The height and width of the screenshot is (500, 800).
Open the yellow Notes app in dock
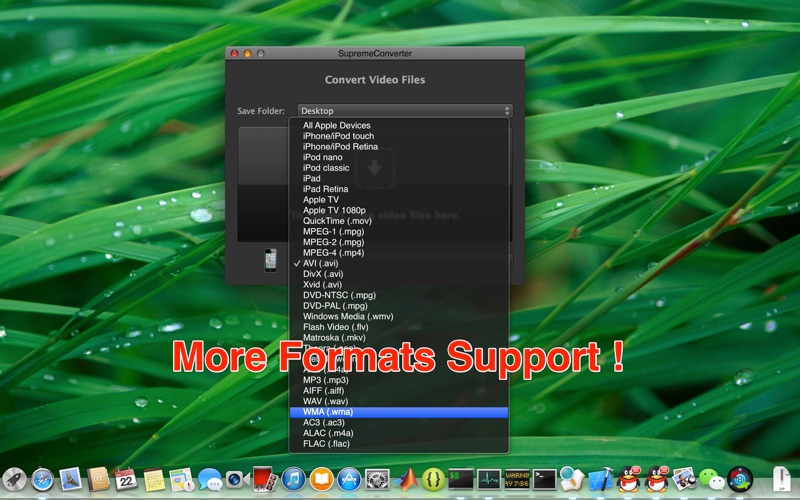tap(154, 480)
